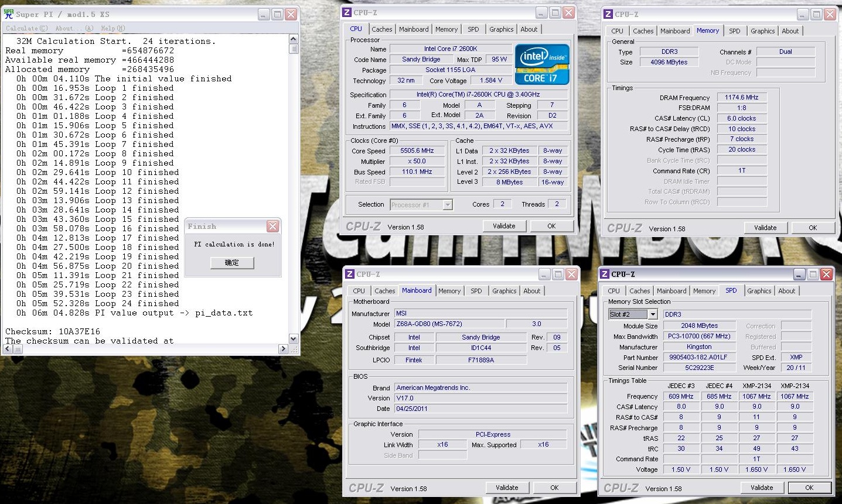The width and height of the screenshot is (842, 504).
Task: Open the Calculate menu in Super PI
Action: click(27, 28)
